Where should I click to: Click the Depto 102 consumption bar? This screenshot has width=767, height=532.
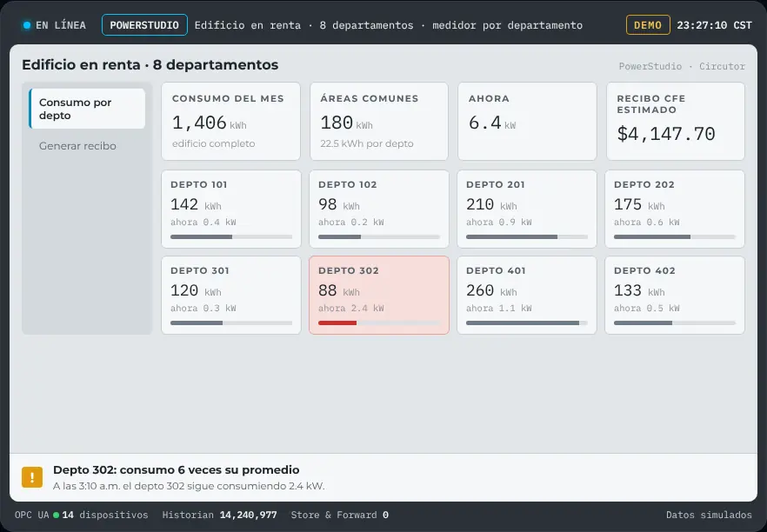[379, 236]
